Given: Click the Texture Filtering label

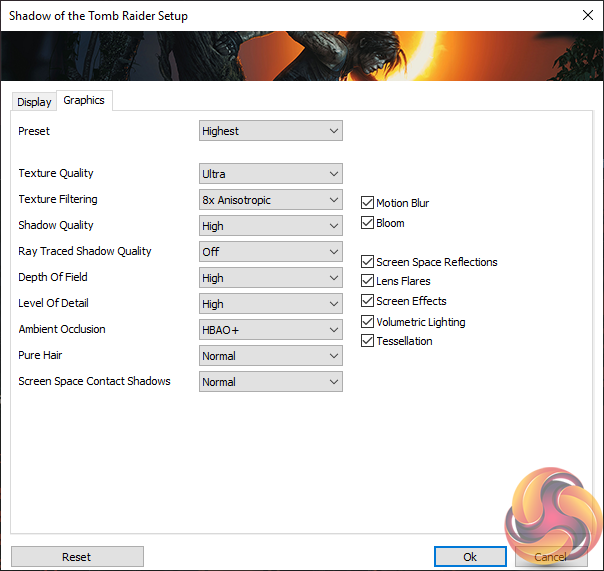Looking at the screenshot, I should click(x=58, y=199).
